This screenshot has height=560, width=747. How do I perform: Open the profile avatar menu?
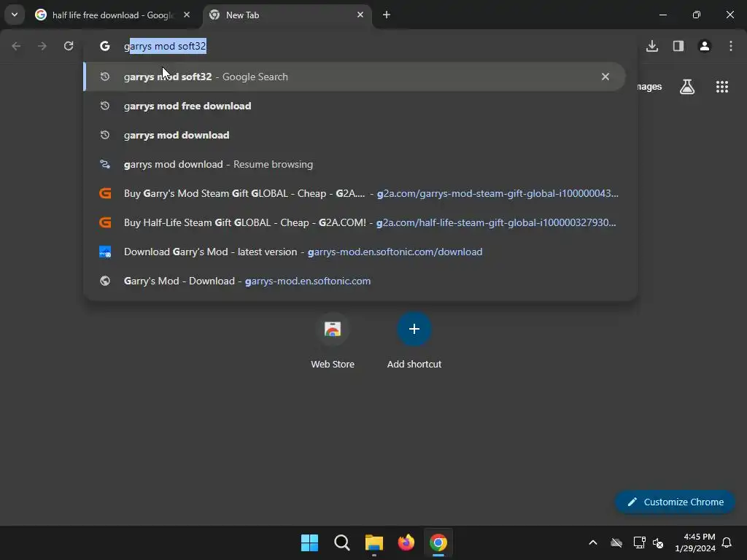(705, 46)
